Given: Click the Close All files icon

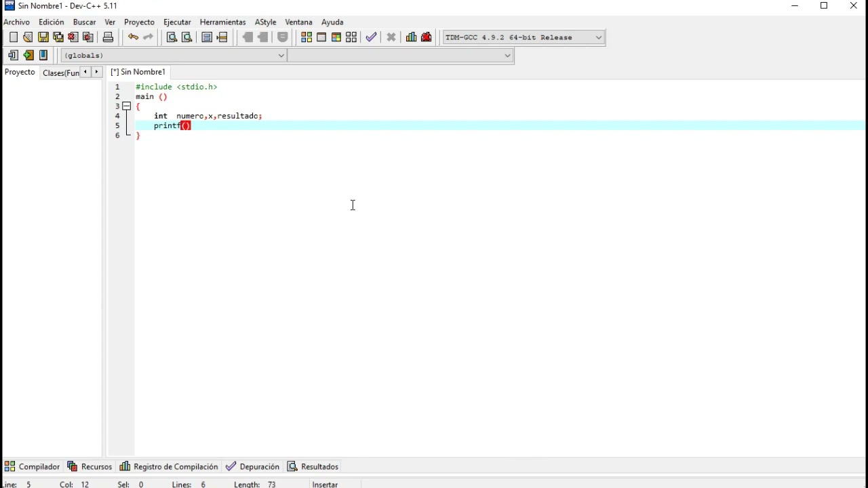Looking at the screenshot, I should (88, 37).
